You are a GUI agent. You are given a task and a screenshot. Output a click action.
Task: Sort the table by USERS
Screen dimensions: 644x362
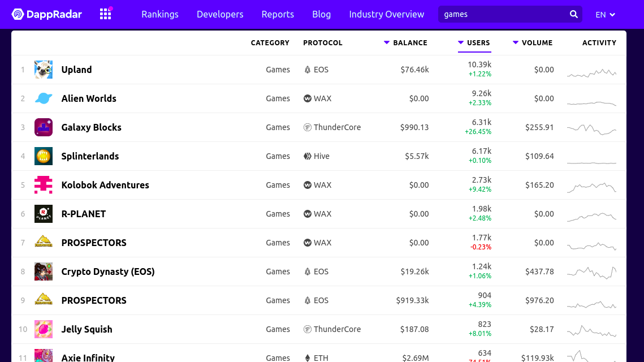pyautogui.click(x=474, y=43)
